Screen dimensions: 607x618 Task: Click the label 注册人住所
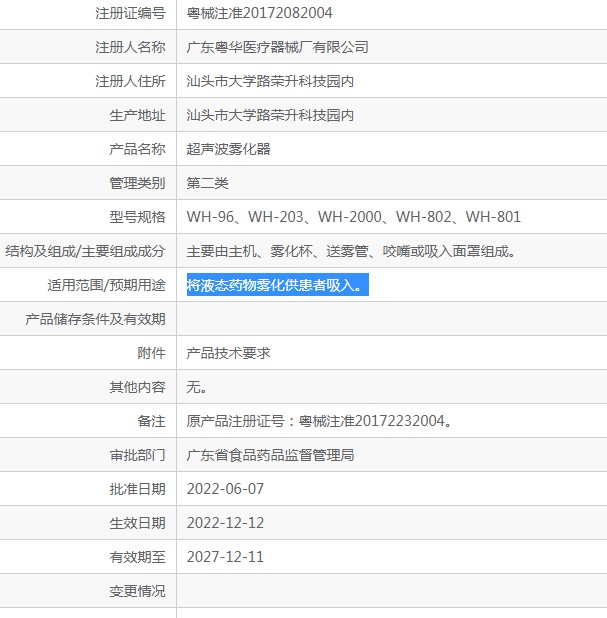[x=130, y=81]
